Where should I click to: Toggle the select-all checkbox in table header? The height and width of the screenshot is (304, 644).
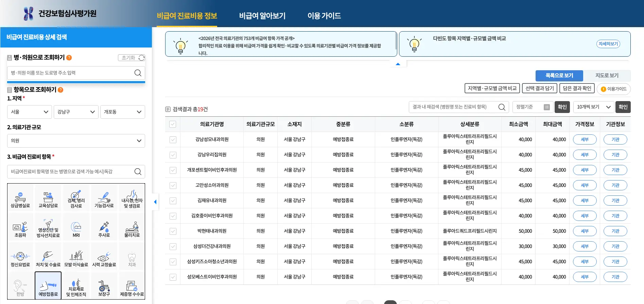click(173, 124)
